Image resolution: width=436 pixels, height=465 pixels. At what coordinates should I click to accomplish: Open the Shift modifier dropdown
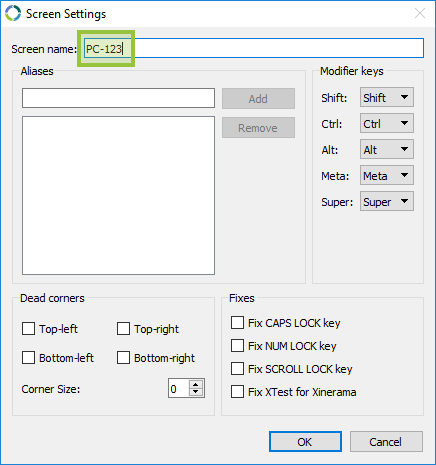click(387, 97)
